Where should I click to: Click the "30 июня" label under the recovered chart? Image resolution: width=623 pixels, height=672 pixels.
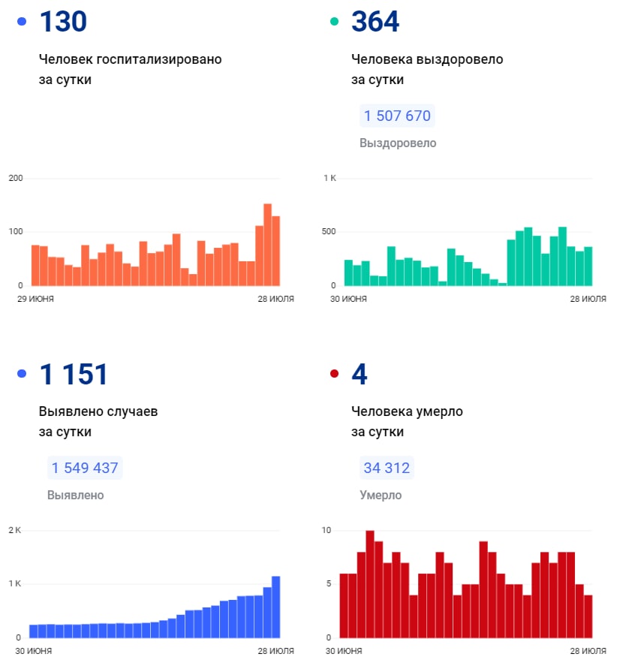[348, 299]
